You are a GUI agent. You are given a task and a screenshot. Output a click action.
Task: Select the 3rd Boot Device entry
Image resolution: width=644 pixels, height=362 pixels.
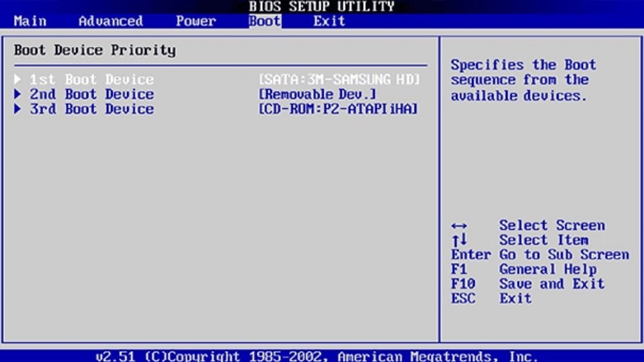(x=91, y=109)
